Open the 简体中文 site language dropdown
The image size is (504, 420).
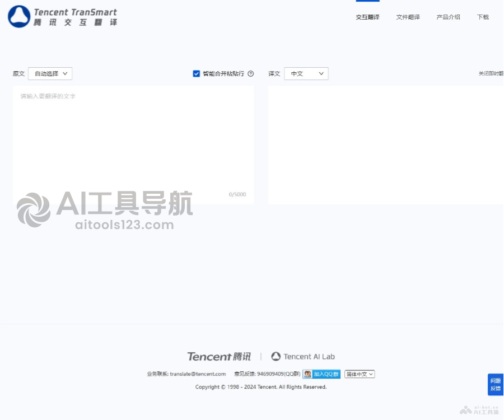(x=360, y=374)
